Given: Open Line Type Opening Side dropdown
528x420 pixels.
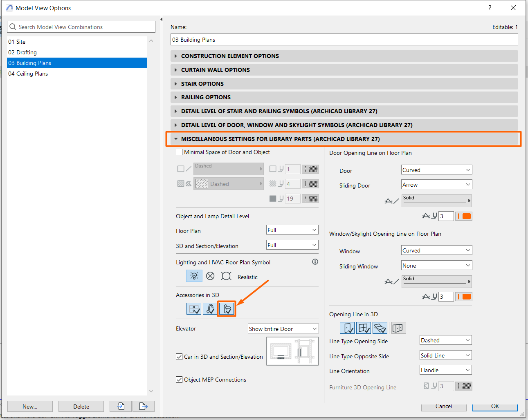Looking at the screenshot, I should point(446,340).
